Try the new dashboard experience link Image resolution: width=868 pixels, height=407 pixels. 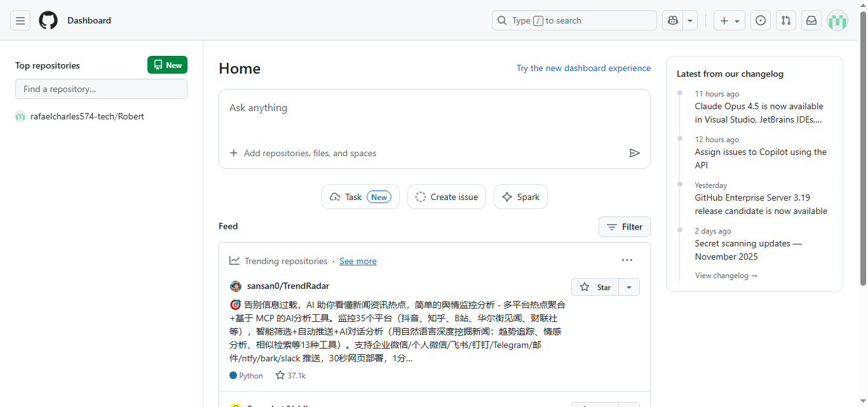point(583,68)
